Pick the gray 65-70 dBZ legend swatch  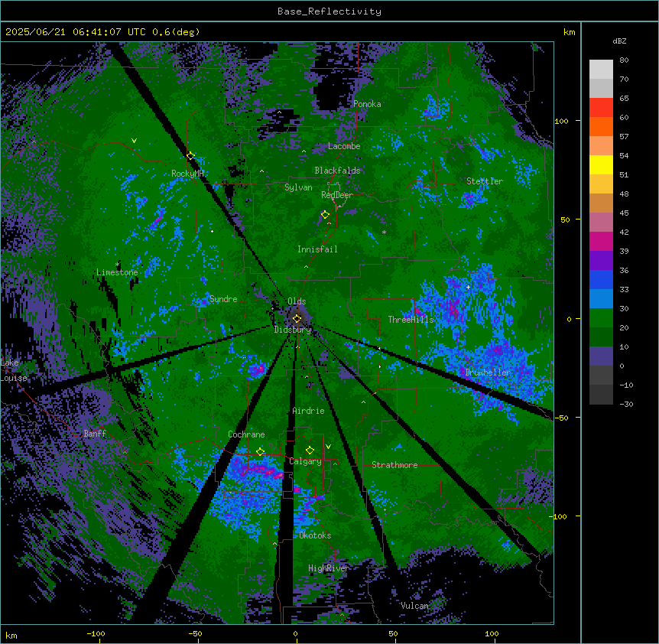[x=601, y=89]
